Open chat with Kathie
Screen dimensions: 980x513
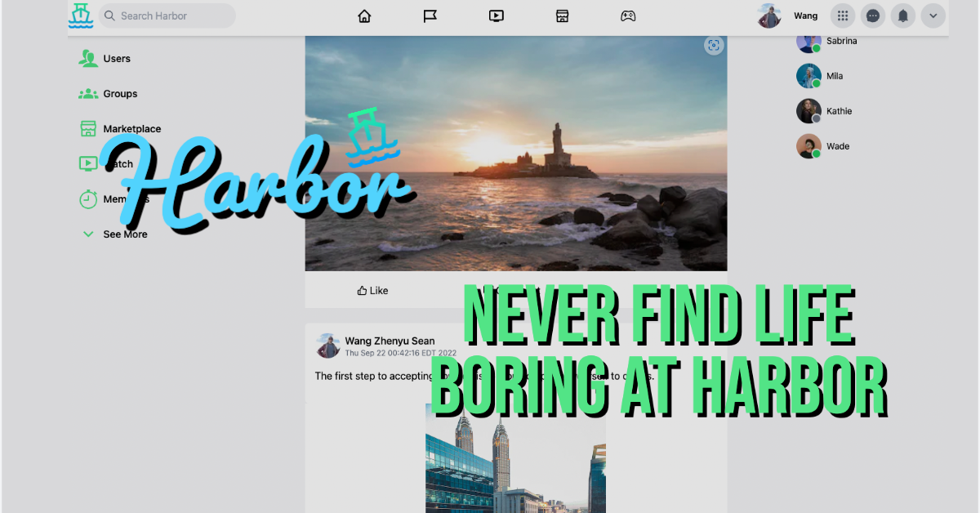(839, 111)
